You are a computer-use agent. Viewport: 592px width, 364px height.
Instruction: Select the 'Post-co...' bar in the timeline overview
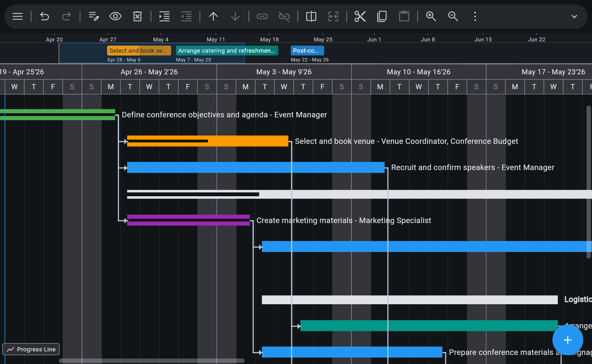[x=307, y=50]
